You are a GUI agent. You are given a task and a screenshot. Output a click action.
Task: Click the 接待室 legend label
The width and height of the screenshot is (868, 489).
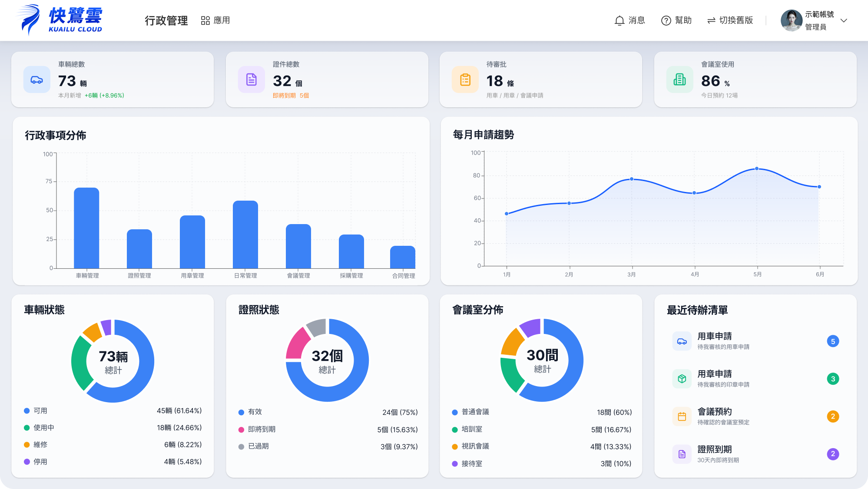[472, 464]
